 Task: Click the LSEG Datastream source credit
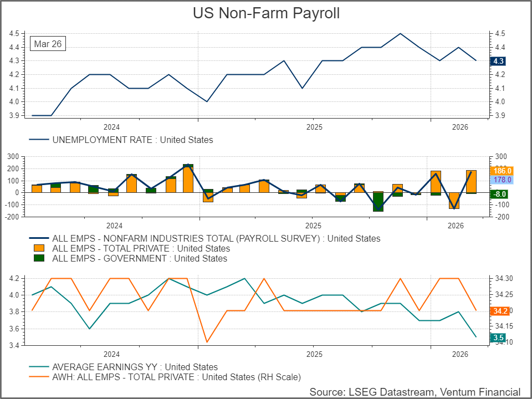tap(415, 392)
